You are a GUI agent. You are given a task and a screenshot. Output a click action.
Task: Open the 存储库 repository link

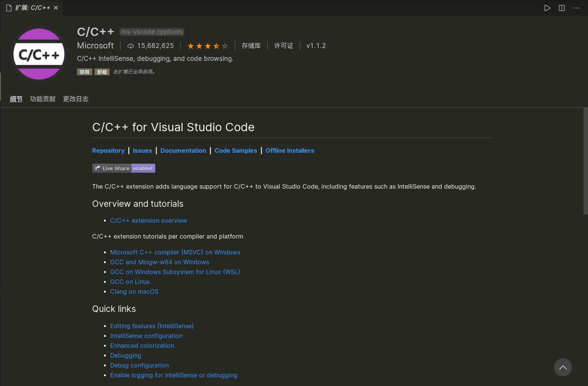(251, 46)
